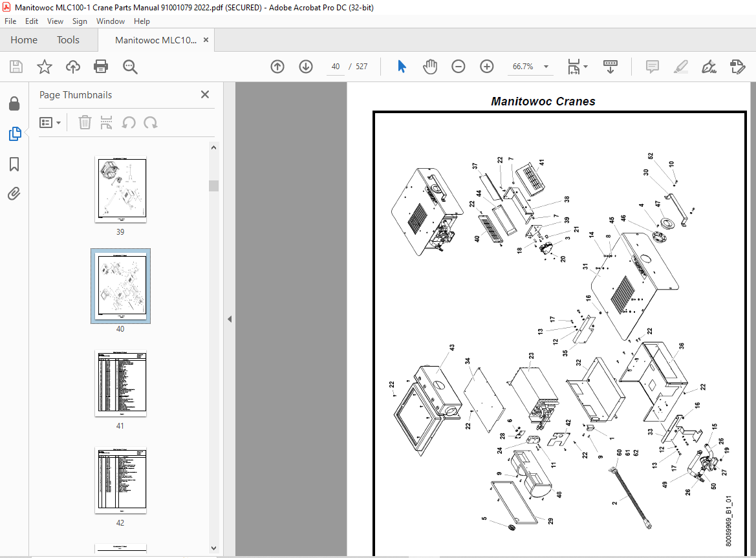This screenshot has height=558, width=756.
Task: Click the 66.7% zoom value field
Action: click(x=523, y=67)
